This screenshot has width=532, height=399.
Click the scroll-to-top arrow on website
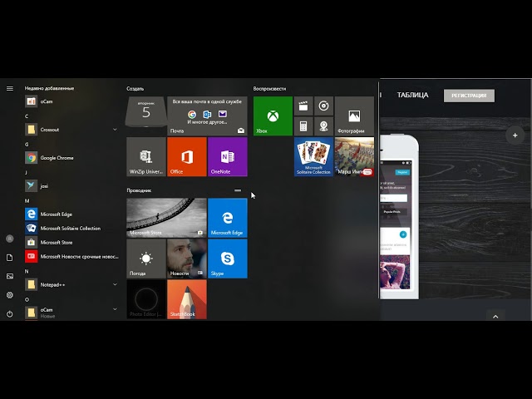point(495,316)
